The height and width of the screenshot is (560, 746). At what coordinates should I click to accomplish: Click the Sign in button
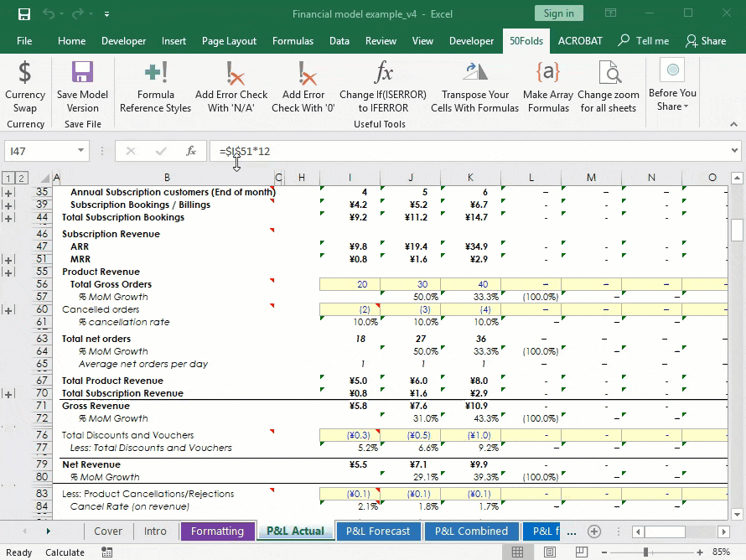point(558,13)
